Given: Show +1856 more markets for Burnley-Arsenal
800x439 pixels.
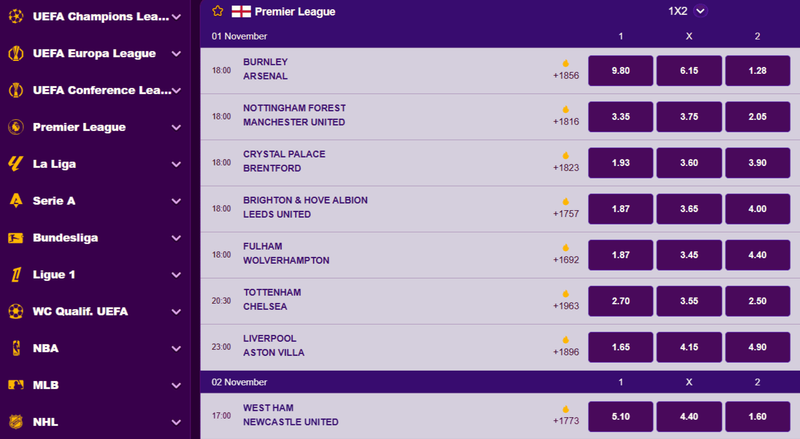Looking at the screenshot, I should [565, 71].
